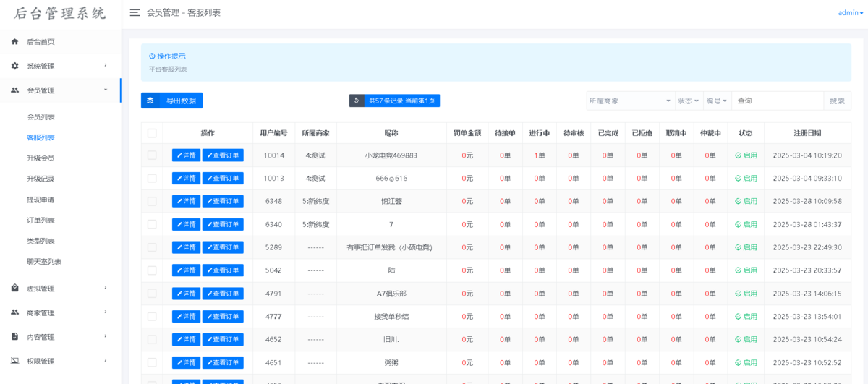Tick the checkbox for user 4777

coord(152,317)
